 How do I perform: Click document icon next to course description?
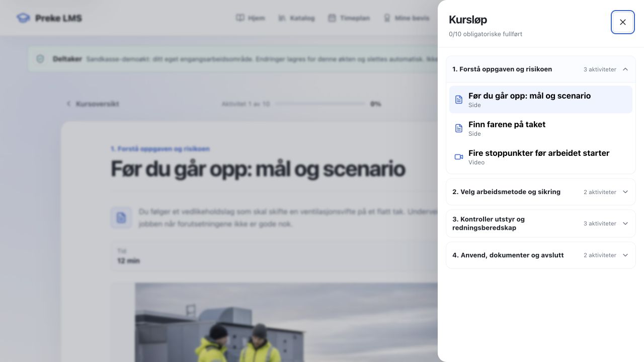coord(121,218)
